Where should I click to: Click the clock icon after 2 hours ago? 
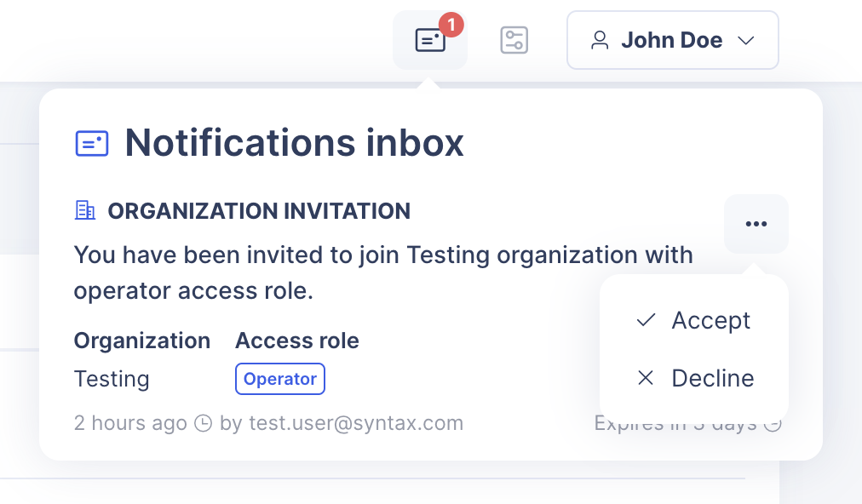[203, 423]
